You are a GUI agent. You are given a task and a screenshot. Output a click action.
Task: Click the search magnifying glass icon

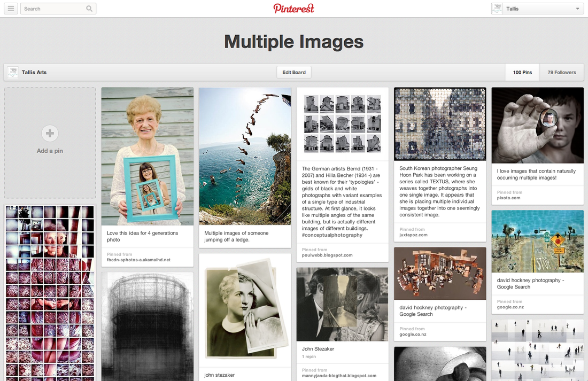click(89, 9)
